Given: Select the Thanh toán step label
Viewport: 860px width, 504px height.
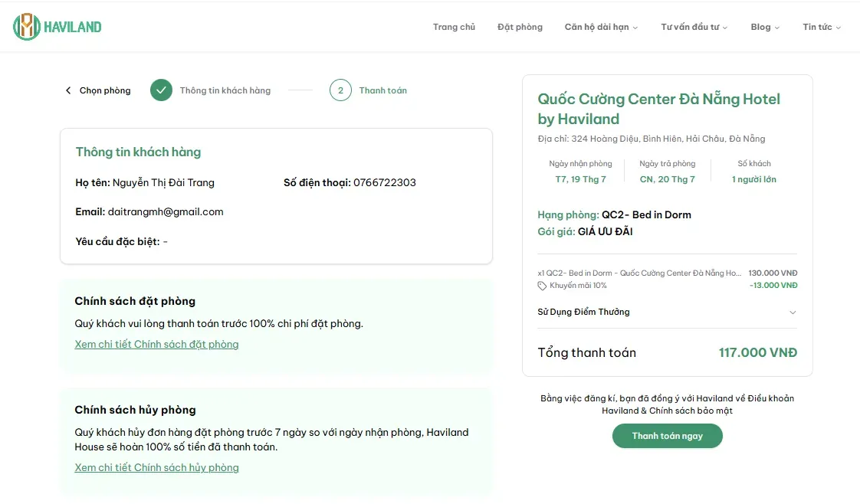Looking at the screenshot, I should click(382, 90).
